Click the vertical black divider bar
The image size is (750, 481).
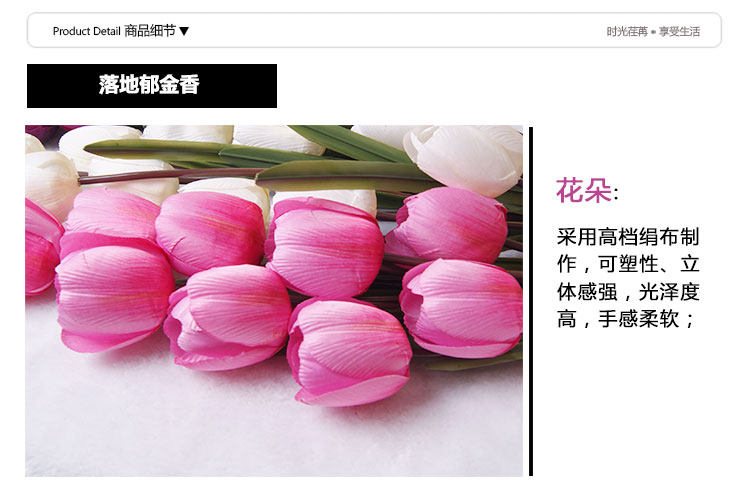(531, 301)
